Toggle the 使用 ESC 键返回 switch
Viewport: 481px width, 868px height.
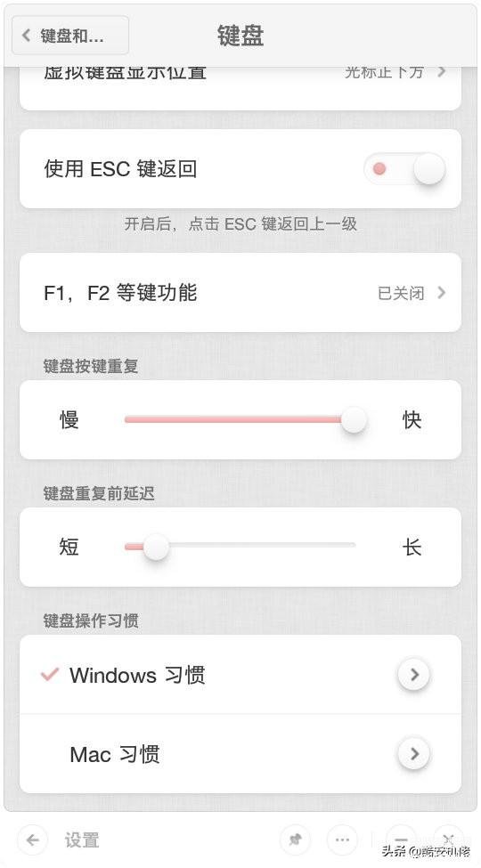point(404,169)
